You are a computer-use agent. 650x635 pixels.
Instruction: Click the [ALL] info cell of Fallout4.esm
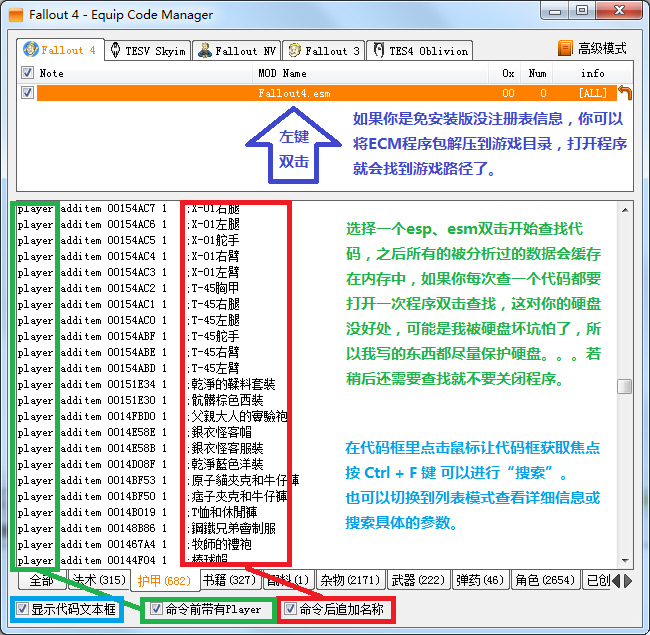pyautogui.click(x=592, y=93)
